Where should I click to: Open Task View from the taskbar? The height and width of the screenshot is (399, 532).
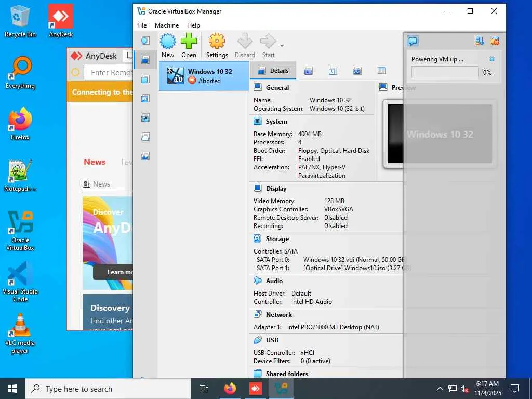click(x=203, y=389)
